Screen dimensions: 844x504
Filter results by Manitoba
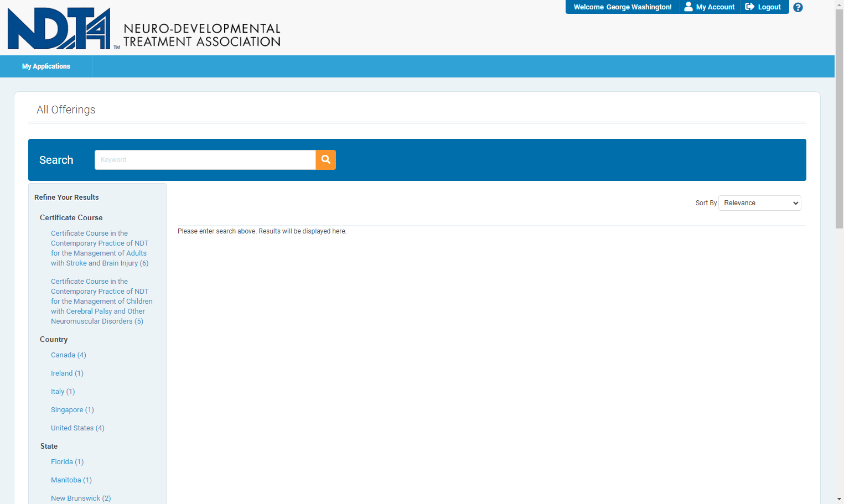click(x=71, y=480)
